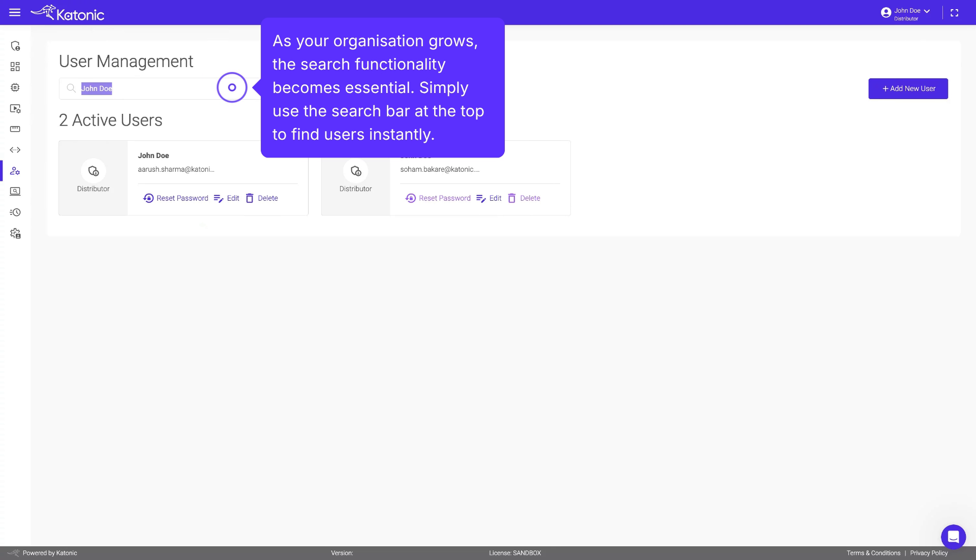The image size is (976, 560).
Task: Open the hardware chip sidebar icon
Action: [x=15, y=87]
